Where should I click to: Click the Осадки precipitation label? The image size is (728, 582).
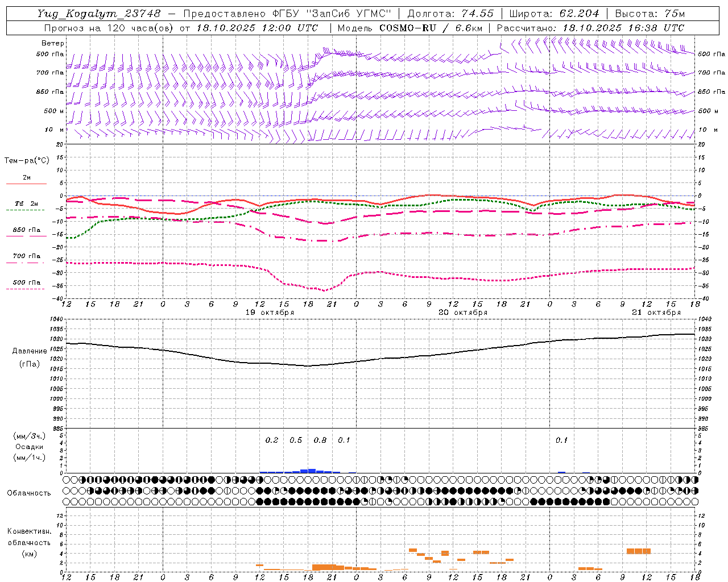click(29, 447)
